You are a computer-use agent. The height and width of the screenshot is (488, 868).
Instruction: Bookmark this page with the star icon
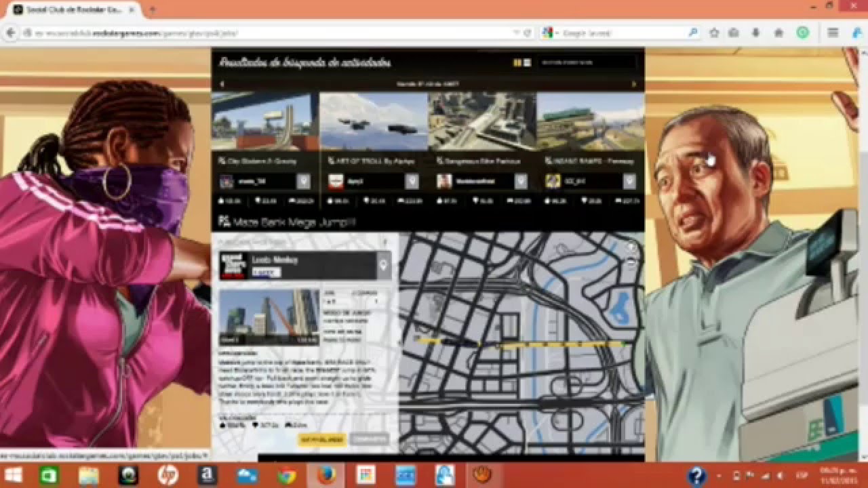(x=714, y=33)
